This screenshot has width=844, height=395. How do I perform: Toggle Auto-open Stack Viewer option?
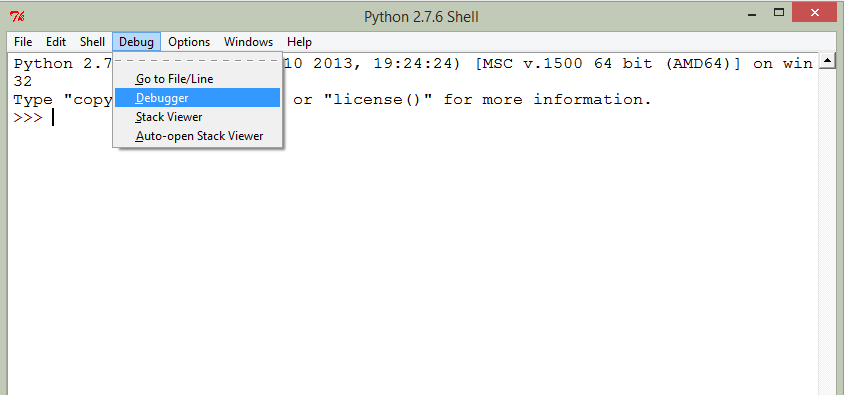coord(198,136)
